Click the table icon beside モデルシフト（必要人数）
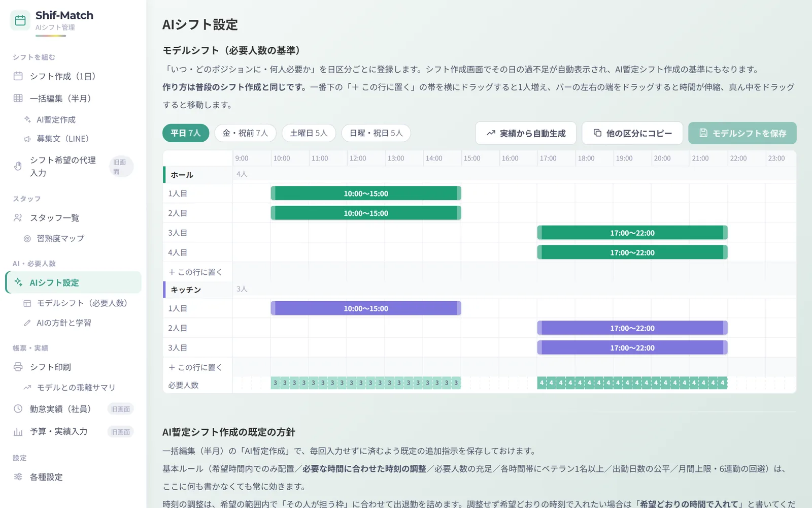 coord(27,303)
